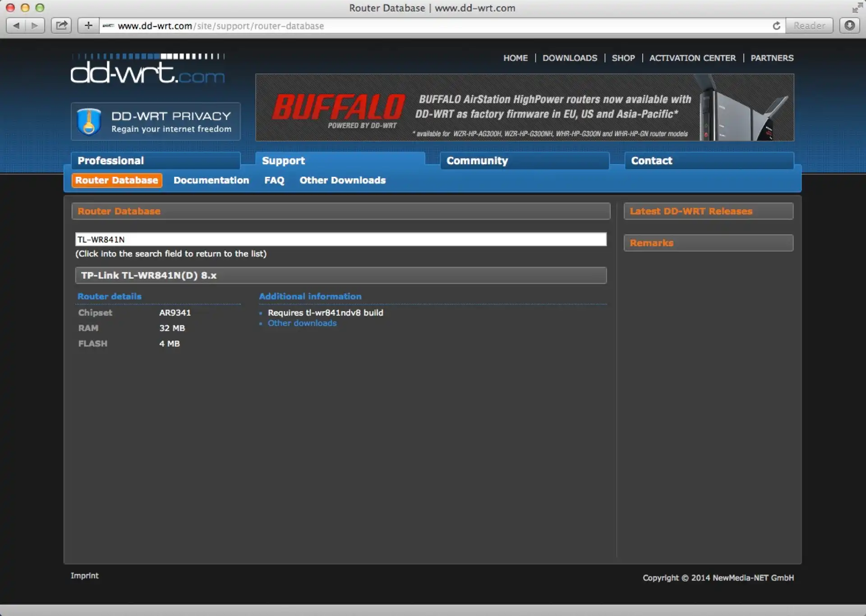Select the Documentation submenu item
This screenshot has width=866, height=616.
pyautogui.click(x=211, y=180)
